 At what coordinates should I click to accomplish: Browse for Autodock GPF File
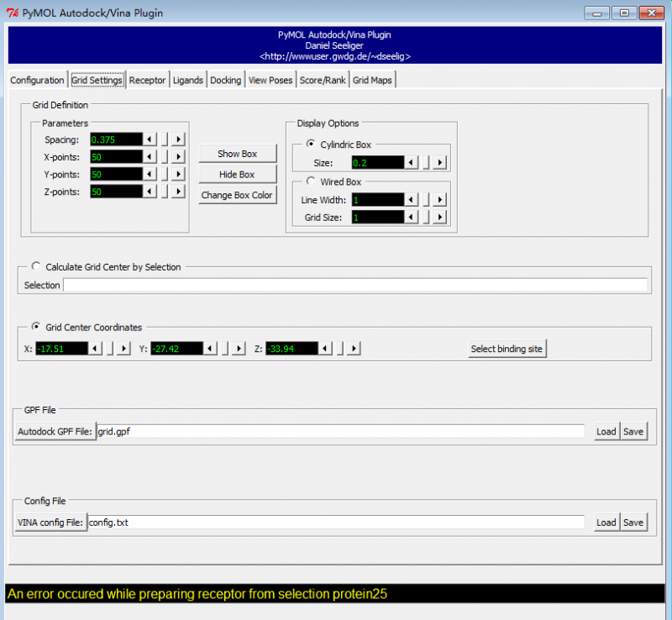(x=55, y=431)
